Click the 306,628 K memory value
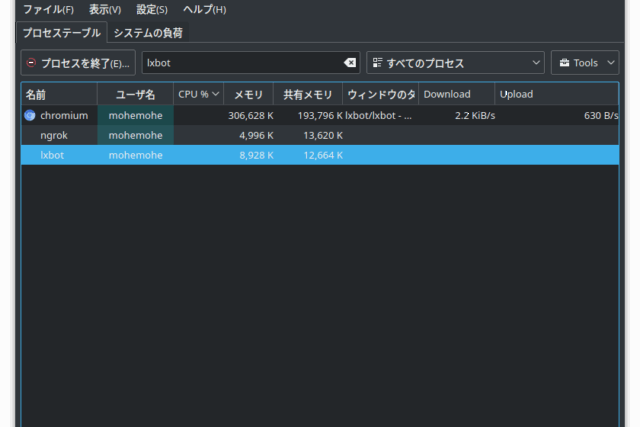This screenshot has width=640, height=427. pyautogui.click(x=251, y=116)
